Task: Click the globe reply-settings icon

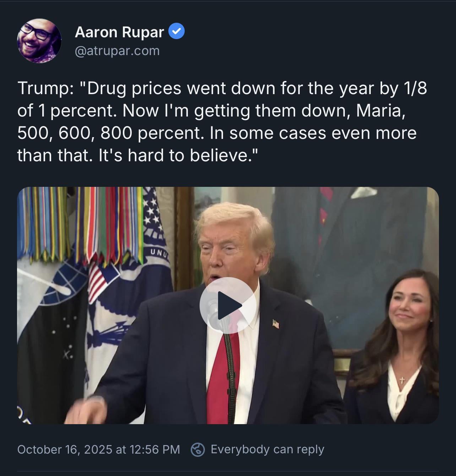Action: (x=198, y=449)
